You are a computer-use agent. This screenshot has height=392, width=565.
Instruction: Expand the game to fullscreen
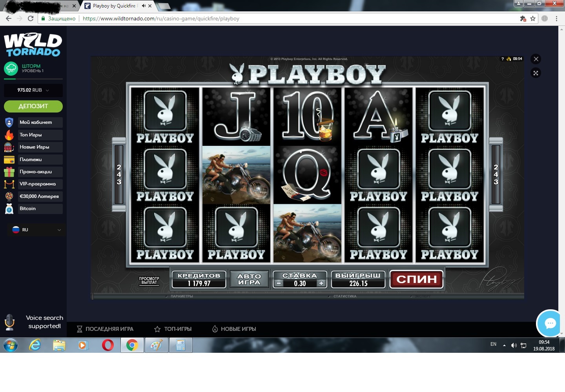(x=536, y=73)
